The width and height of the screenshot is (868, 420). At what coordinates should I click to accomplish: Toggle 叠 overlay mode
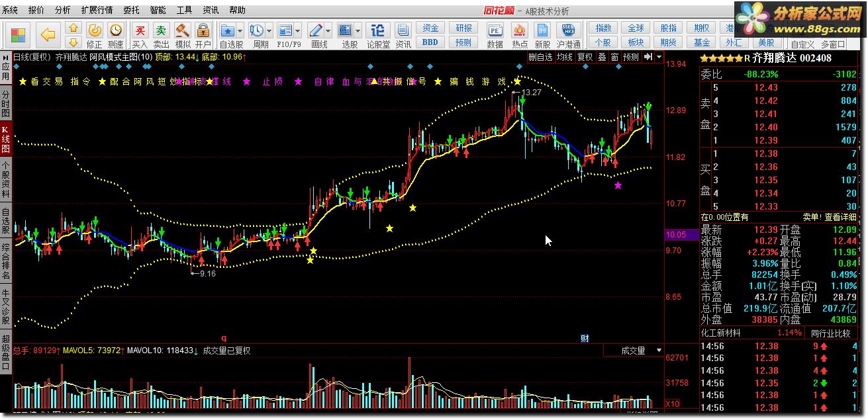point(602,58)
